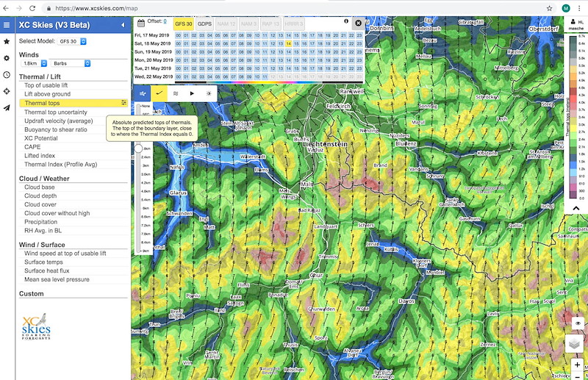Screen dimensions: 588x380
Task: Click the Offset value 0 link
Action: coord(165,21)
